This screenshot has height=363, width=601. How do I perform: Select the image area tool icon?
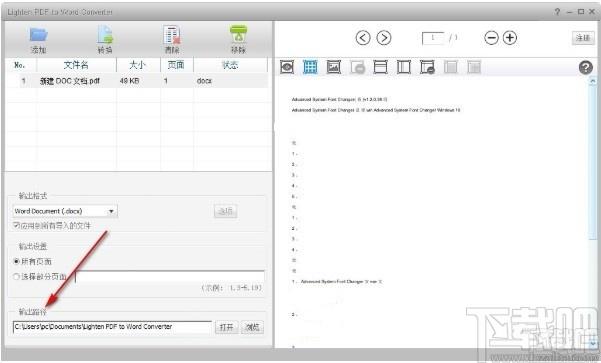tap(333, 67)
